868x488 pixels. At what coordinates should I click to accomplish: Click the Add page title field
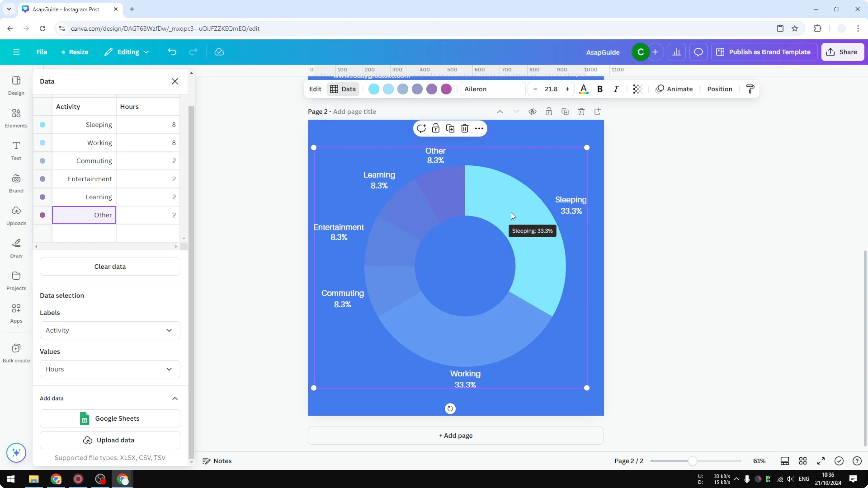(x=354, y=112)
